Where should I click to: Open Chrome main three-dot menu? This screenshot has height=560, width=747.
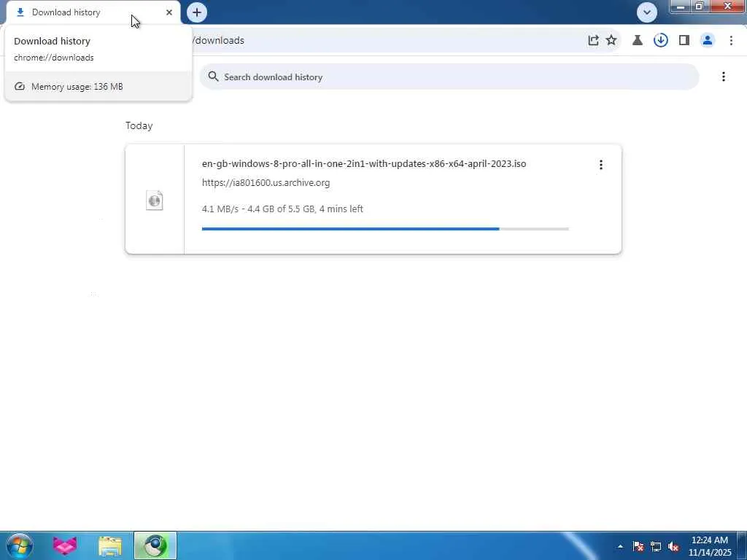731,41
